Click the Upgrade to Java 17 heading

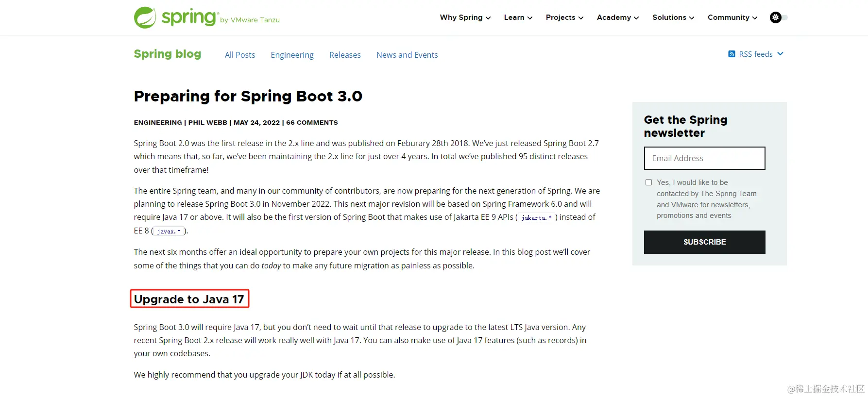(189, 299)
